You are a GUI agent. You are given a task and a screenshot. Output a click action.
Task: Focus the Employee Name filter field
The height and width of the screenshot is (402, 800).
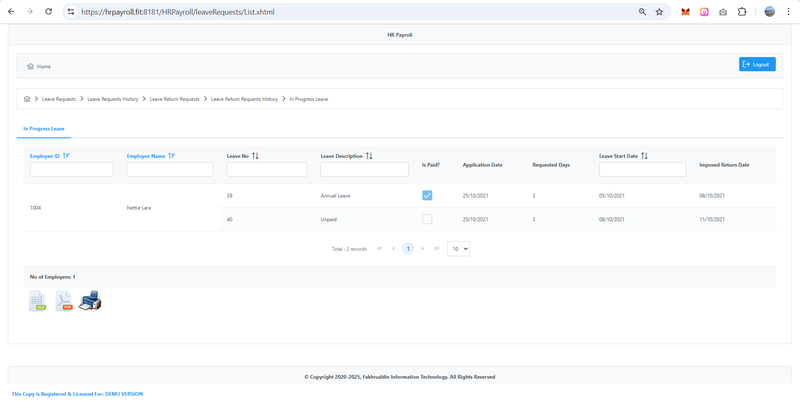tap(170, 169)
